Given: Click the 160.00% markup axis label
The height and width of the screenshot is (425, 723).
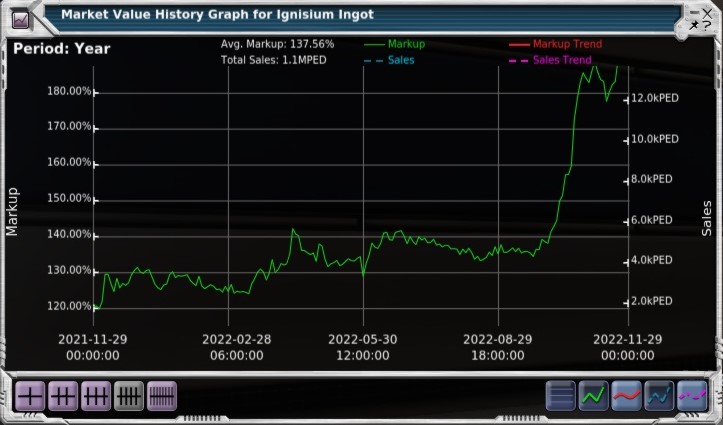Looking at the screenshot, I should [x=69, y=162].
